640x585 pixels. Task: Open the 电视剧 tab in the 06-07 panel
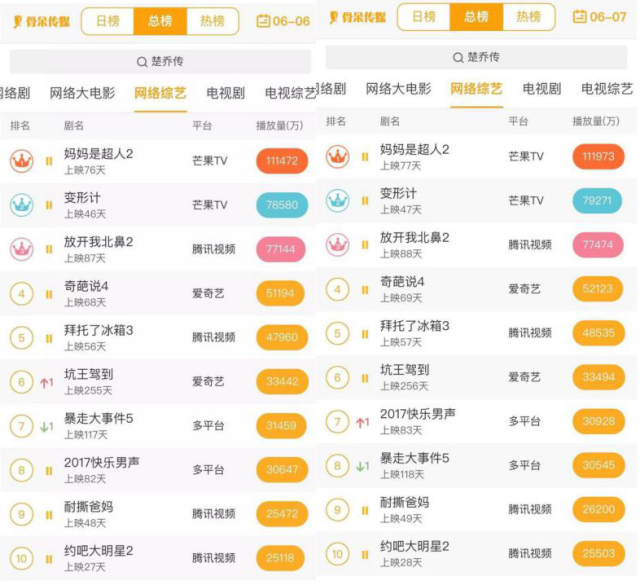point(542,89)
